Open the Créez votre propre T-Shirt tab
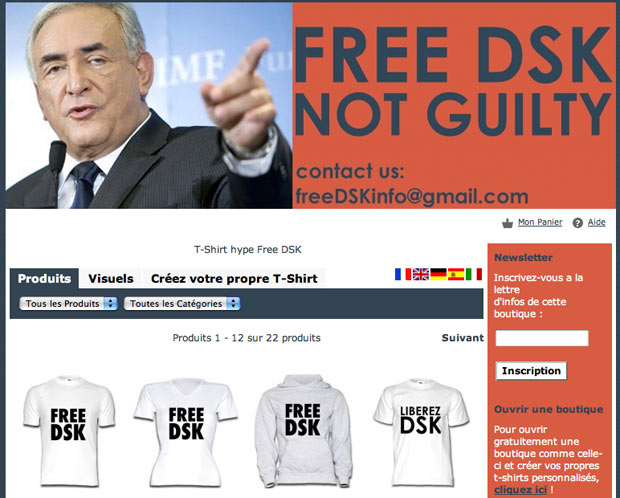The height and width of the screenshot is (498, 620). 234,278
